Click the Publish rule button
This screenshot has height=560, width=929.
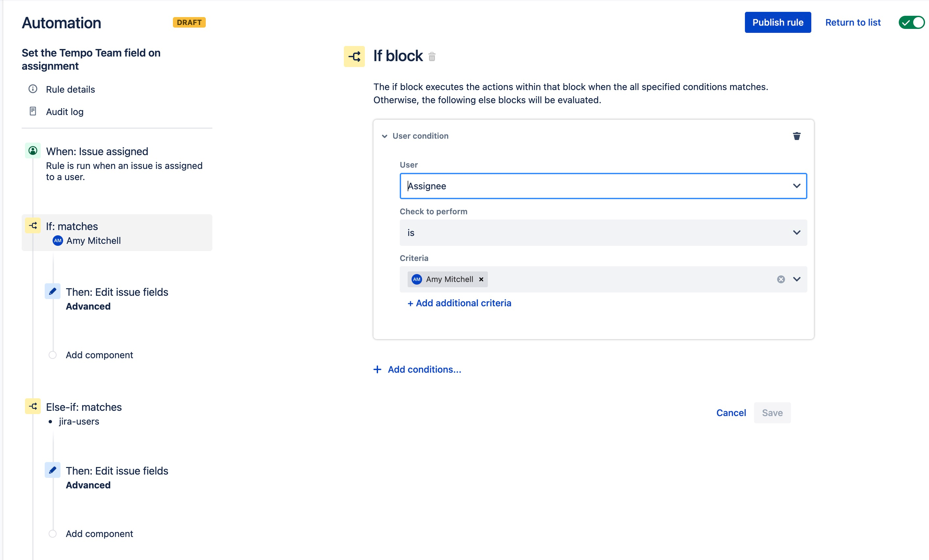tap(777, 23)
